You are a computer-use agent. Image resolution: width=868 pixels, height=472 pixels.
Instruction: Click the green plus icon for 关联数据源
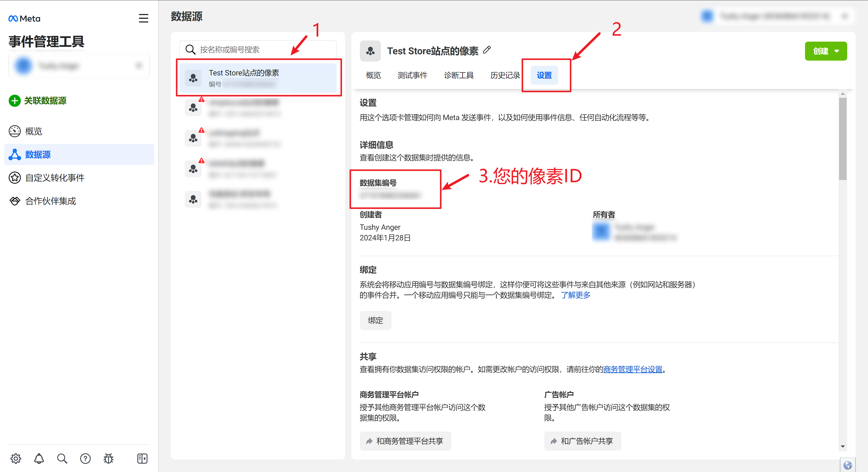coord(14,100)
